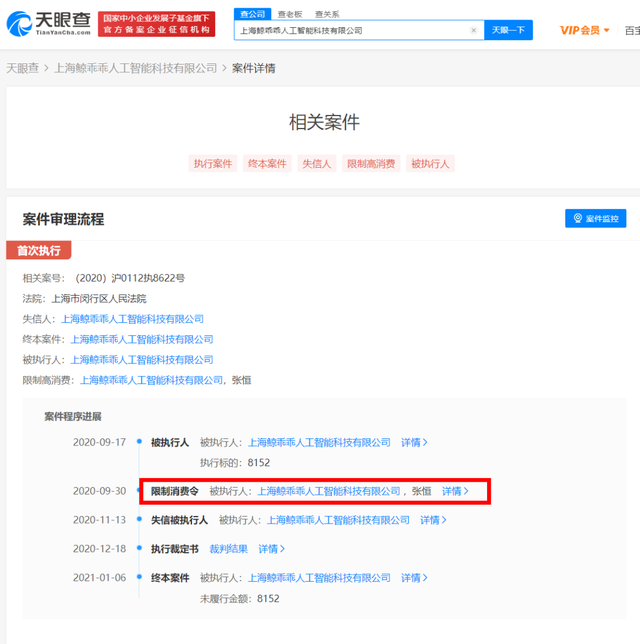640x644 pixels.
Task: Click the 首次执行 label
Action: 39,250
